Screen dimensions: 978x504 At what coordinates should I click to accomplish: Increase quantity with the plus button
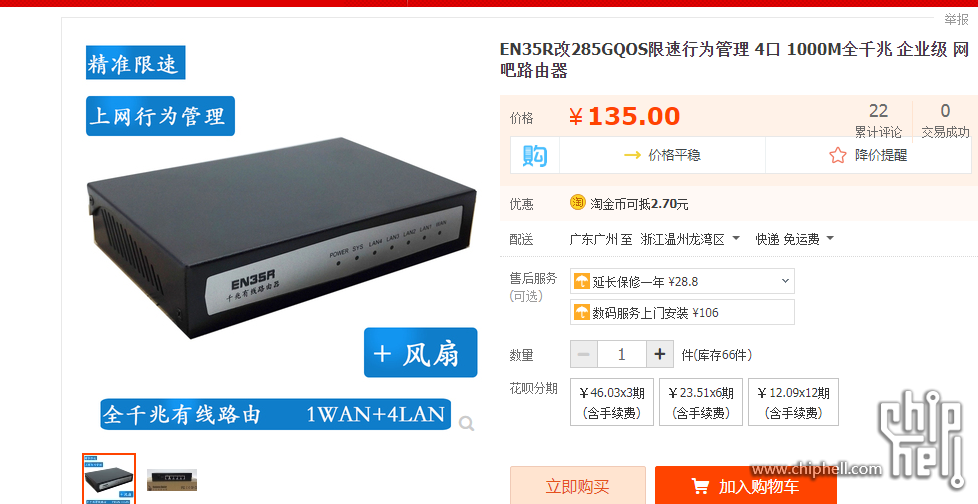pyautogui.click(x=660, y=355)
